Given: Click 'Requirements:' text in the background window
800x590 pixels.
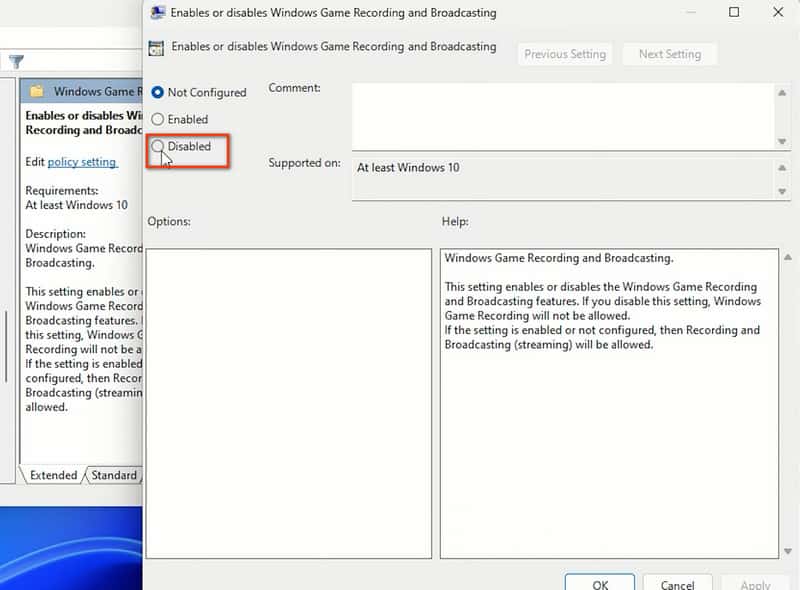Looking at the screenshot, I should click(x=62, y=190).
